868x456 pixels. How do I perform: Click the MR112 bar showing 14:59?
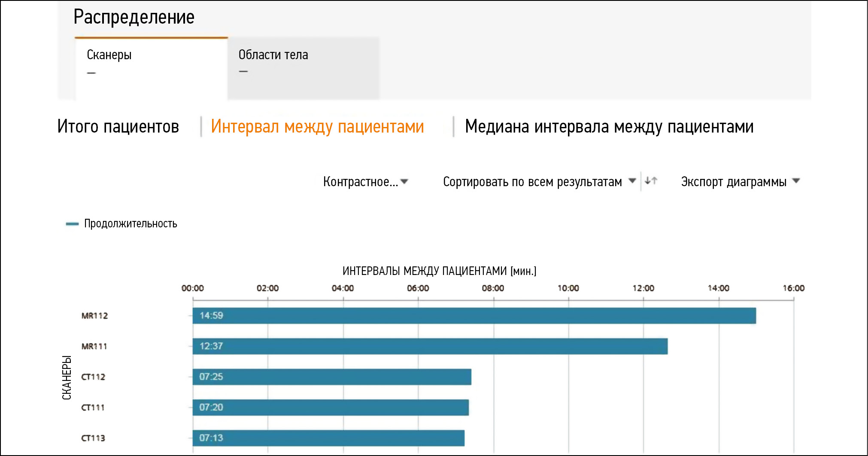474,316
